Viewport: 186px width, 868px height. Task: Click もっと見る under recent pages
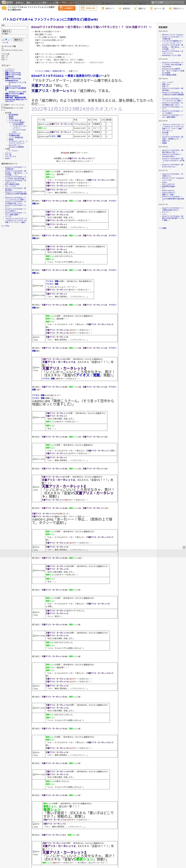(5, 226)
